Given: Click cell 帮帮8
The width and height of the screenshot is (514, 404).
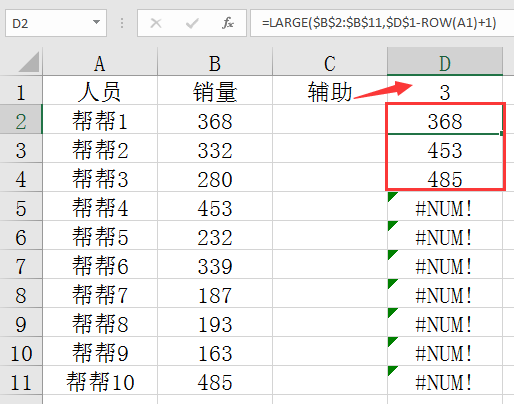Looking at the screenshot, I should point(100,322).
